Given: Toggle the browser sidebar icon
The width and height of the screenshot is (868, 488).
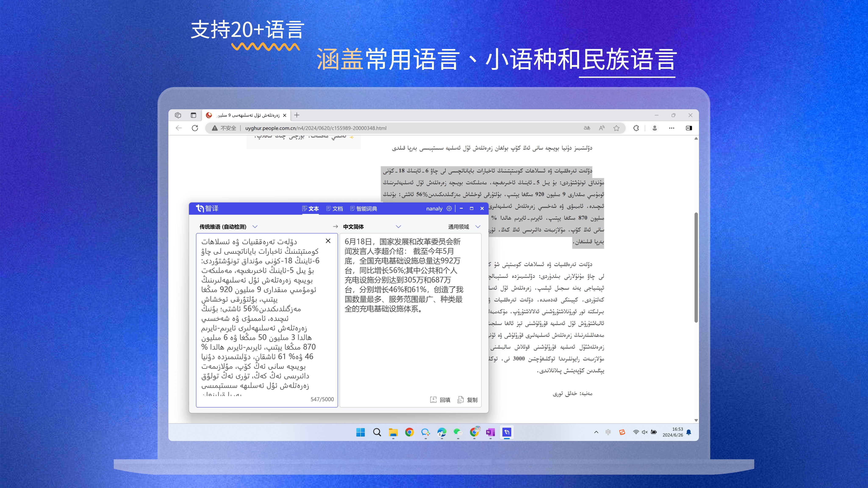Looking at the screenshot, I should click(x=689, y=128).
